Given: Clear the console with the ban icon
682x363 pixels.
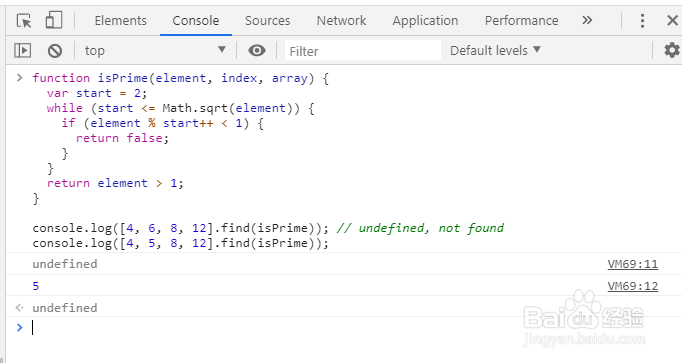Looking at the screenshot, I should click(x=55, y=51).
